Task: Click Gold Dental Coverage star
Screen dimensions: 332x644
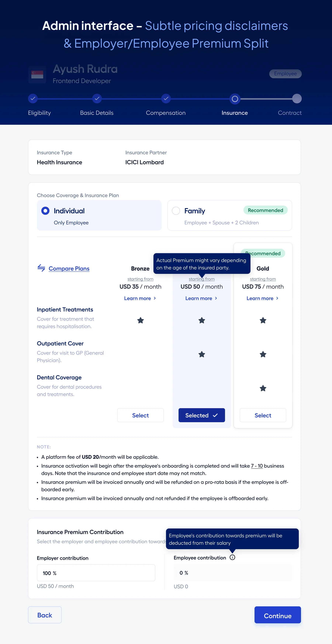Action: pyautogui.click(x=263, y=388)
